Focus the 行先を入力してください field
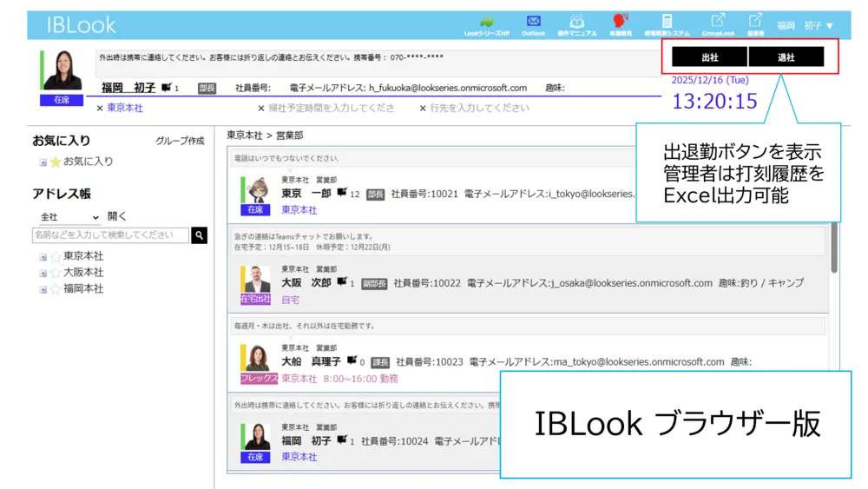Viewport: 868px width, 489px height. click(x=479, y=108)
